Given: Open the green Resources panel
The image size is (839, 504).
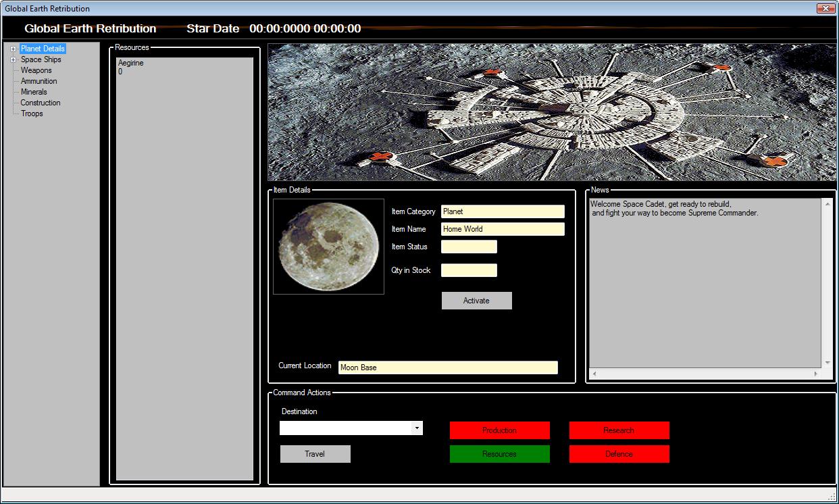Looking at the screenshot, I should [499, 453].
